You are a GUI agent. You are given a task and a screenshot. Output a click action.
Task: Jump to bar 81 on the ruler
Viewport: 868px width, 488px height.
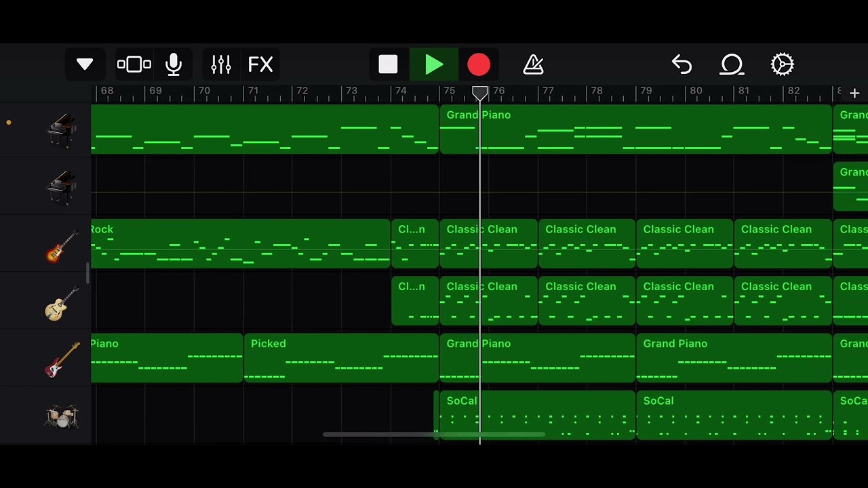[x=744, y=91]
